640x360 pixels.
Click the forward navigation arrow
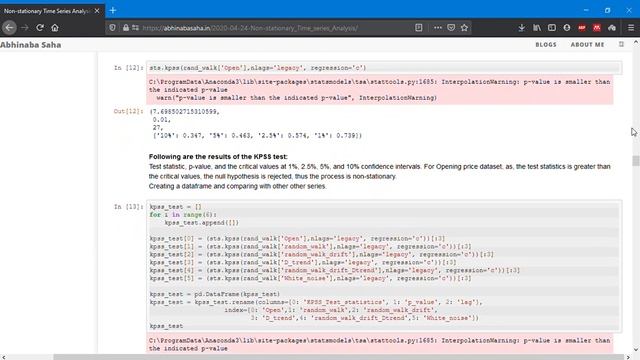click(25, 28)
